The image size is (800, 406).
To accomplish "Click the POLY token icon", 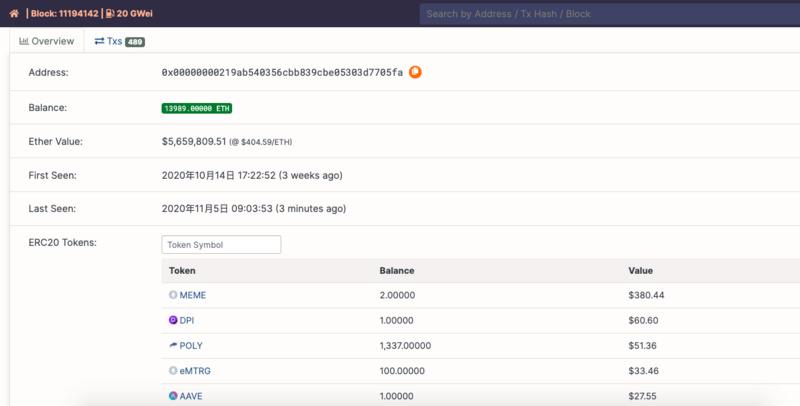I will (x=173, y=345).
